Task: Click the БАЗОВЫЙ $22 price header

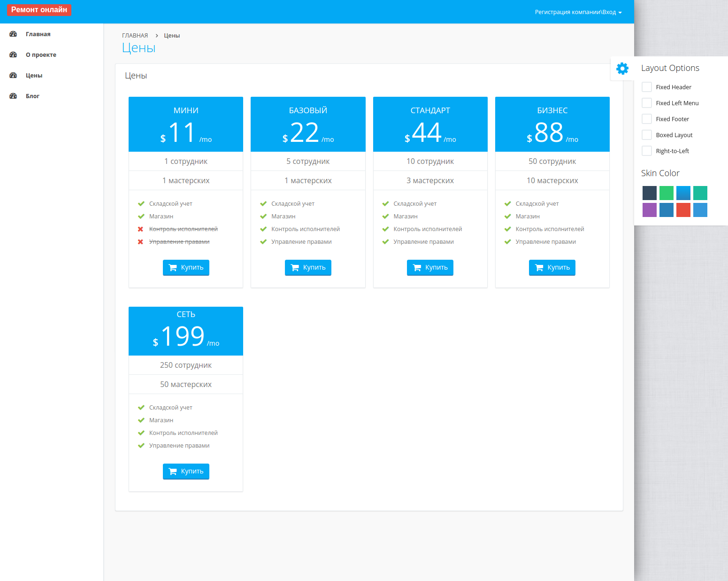Action: 308,124
